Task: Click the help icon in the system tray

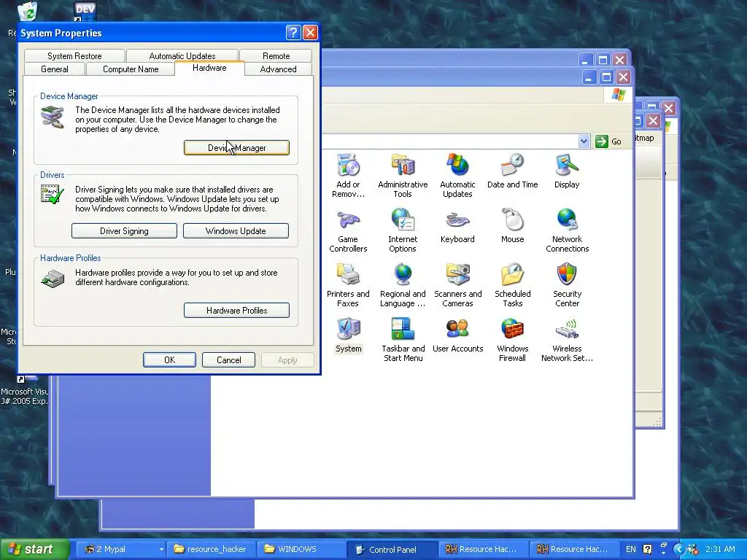Action: pyautogui.click(x=648, y=549)
